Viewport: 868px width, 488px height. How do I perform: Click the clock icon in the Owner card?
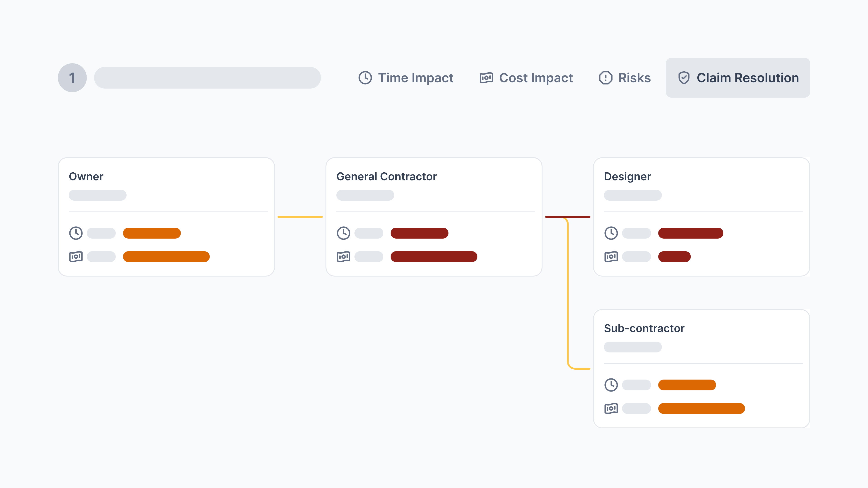pos(76,233)
